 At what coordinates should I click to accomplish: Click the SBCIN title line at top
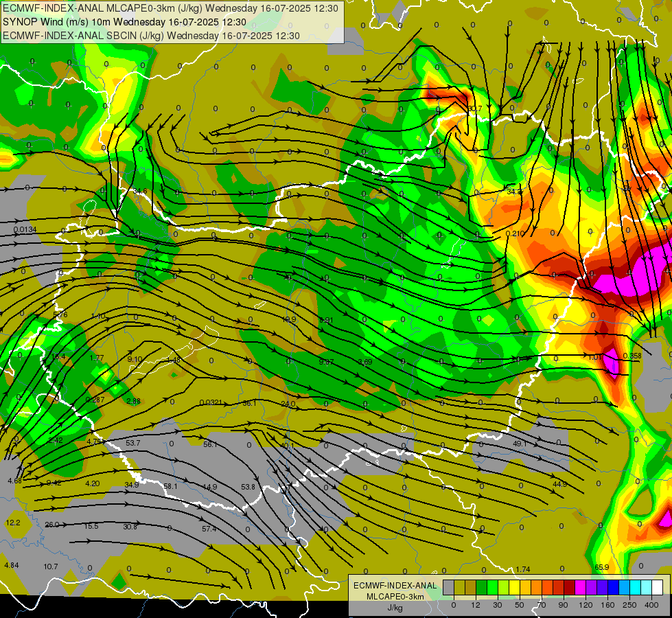coord(151,36)
